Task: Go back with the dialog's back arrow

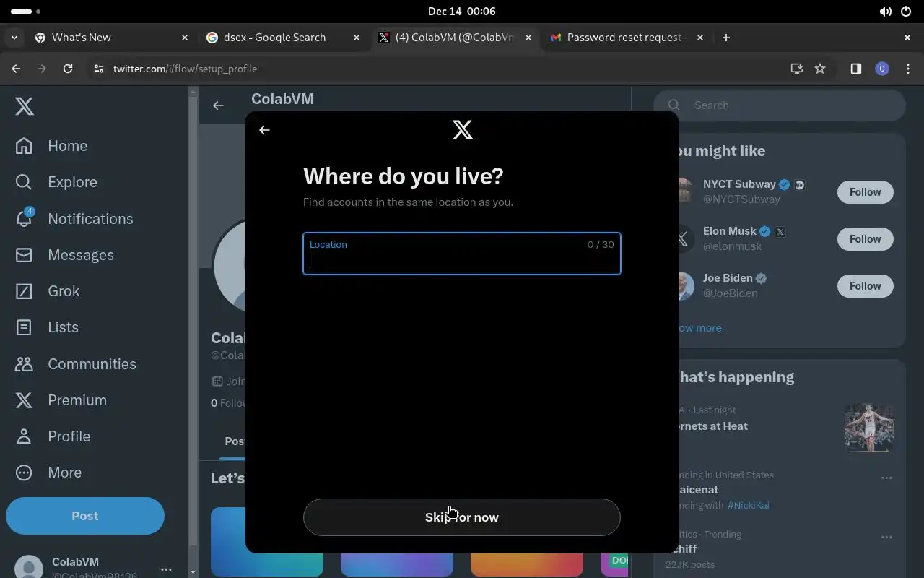Action: (264, 130)
